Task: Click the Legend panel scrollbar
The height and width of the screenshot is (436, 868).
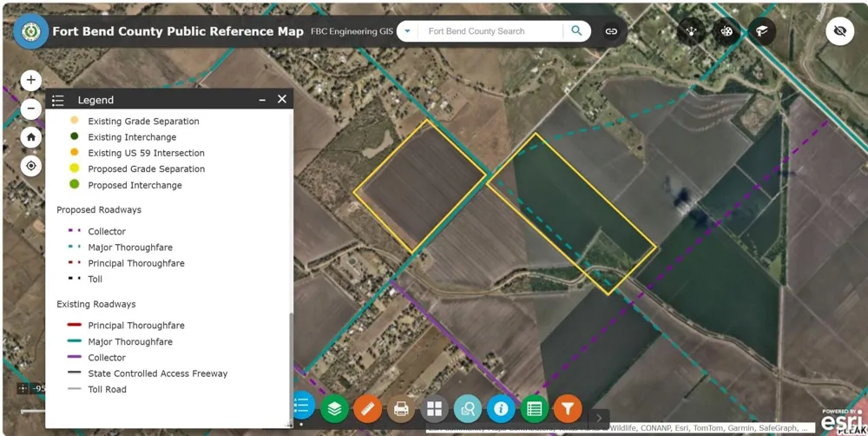Action: (290, 368)
